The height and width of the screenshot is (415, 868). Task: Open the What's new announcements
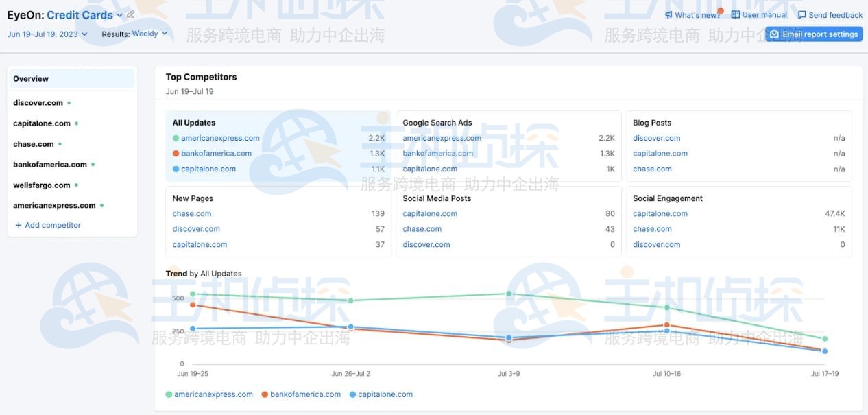(x=692, y=14)
